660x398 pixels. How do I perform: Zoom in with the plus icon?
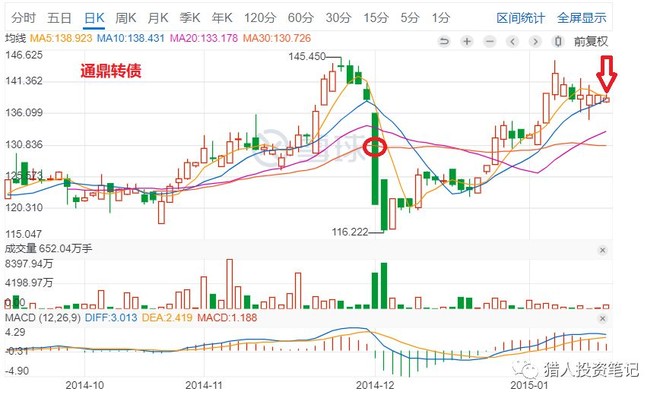point(466,41)
